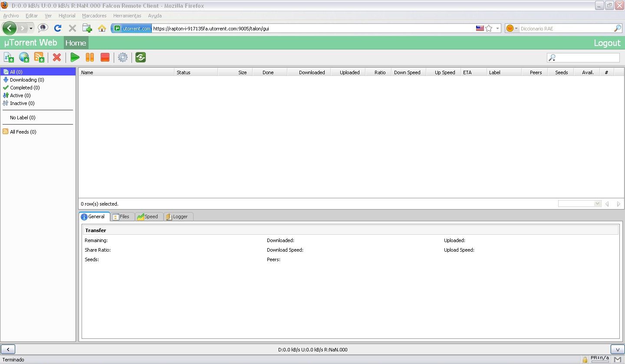Click the Home tab in green header

76,43
